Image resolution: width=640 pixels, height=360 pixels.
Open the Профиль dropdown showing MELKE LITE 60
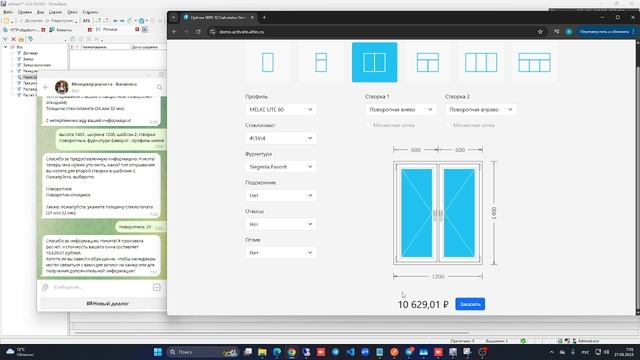[x=281, y=109]
